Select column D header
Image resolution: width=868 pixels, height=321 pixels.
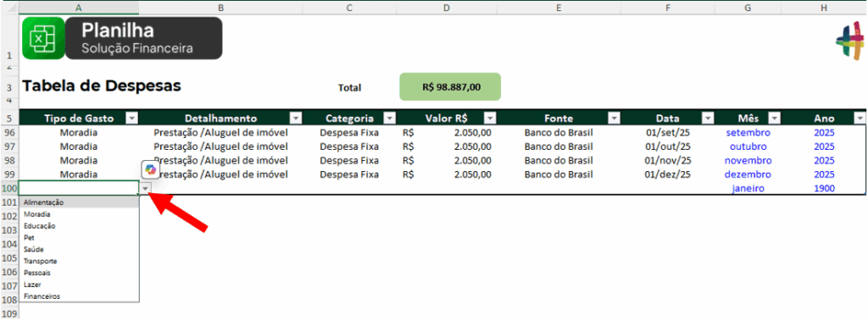(447, 8)
